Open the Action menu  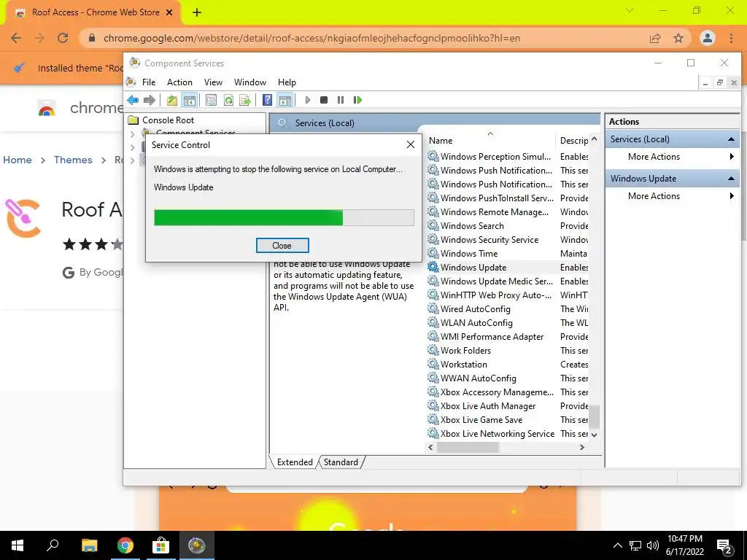[x=179, y=82]
